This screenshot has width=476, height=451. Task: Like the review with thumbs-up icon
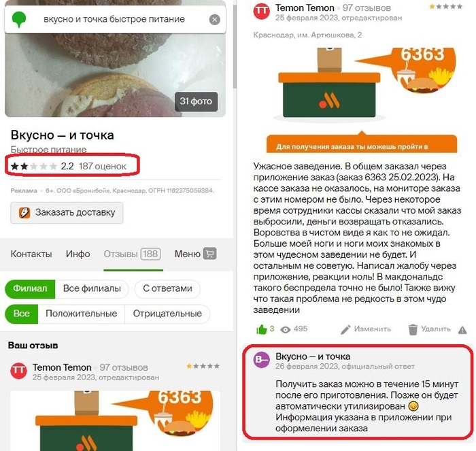point(261,329)
